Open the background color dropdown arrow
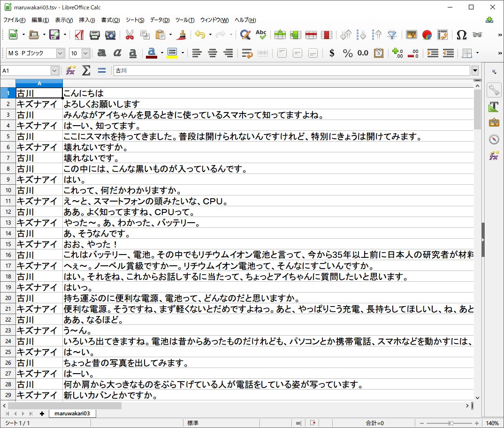Viewport: 504px width, 428px height. 183,53
